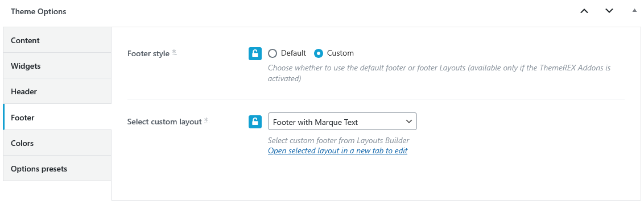Image resolution: width=644 pixels, height=205 pixels.
Task: Switch to the Content tab
Action: click(x=57, y=40)
